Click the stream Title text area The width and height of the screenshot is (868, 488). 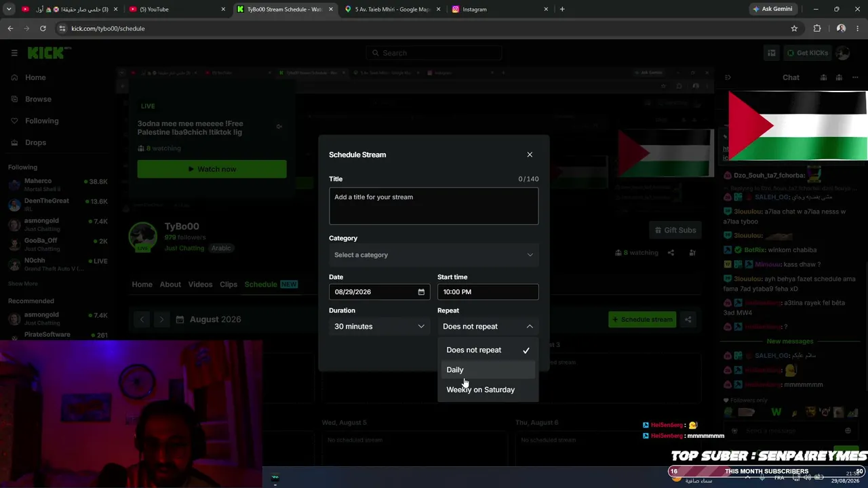coord(433,206)
